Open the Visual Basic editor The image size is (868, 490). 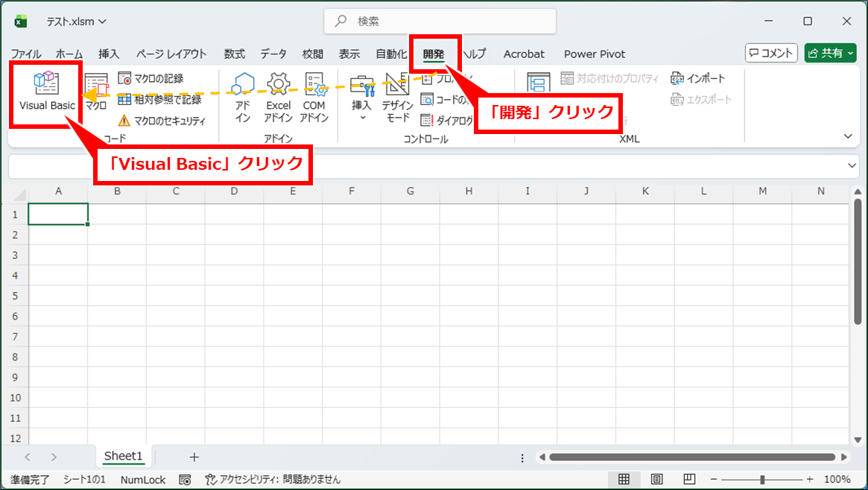coord(47,91)
